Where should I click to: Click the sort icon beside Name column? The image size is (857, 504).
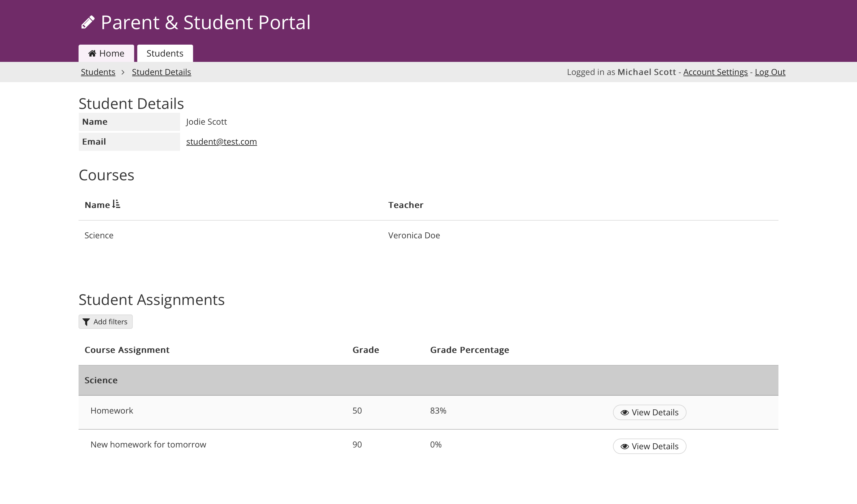(x=116, y=204)
